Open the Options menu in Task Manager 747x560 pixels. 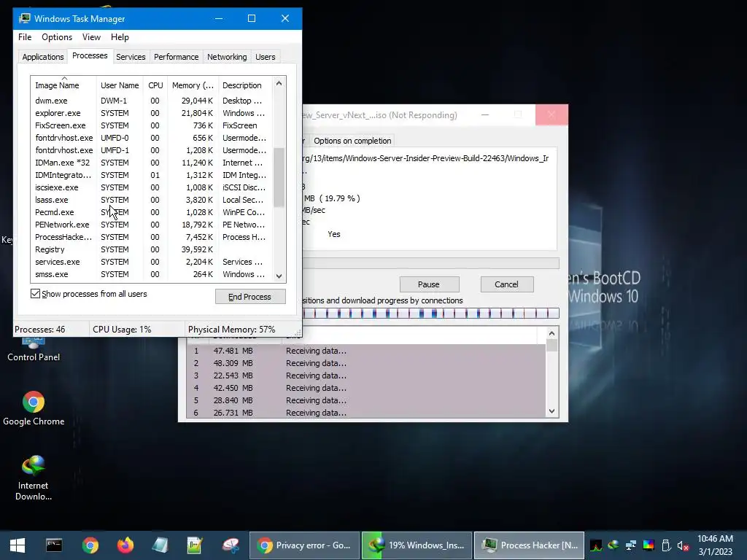pyautogui.click(x=57, y=37)
